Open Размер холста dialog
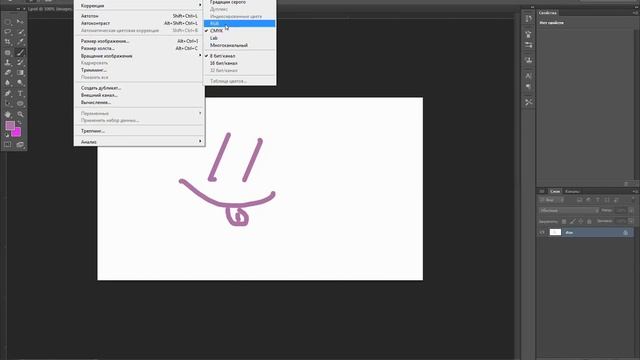Screen dimensions: 640x360 coord(139,48)
